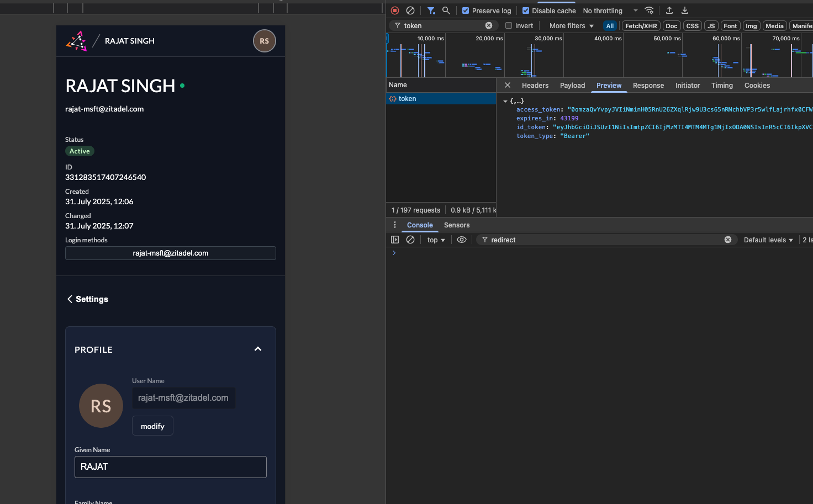Create live expression eye icon
This screenshot has height=504, width=813.
tap(462, 240)
